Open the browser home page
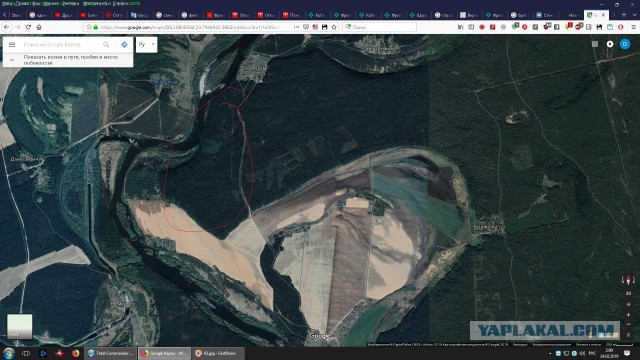The image size is (640, 360). 39,27
